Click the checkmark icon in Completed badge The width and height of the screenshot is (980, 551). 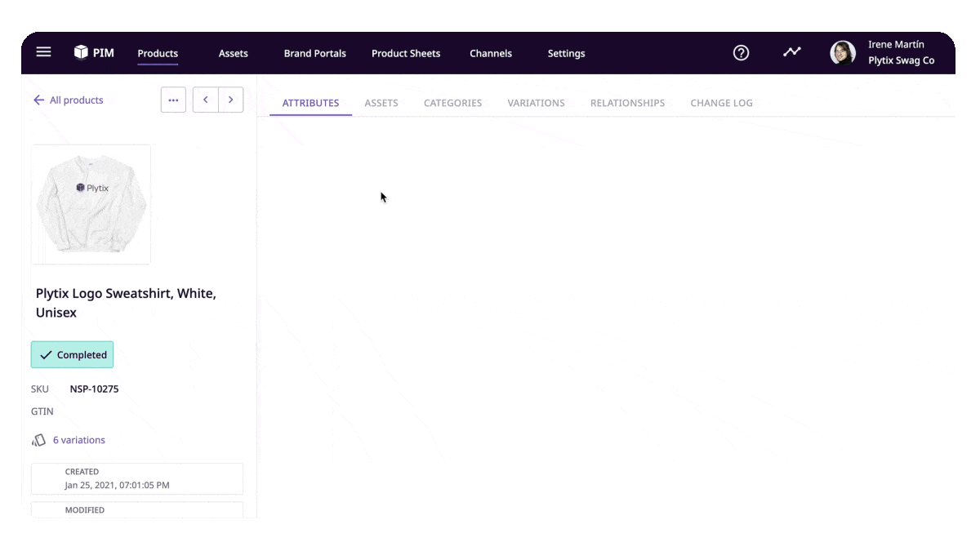46,355
